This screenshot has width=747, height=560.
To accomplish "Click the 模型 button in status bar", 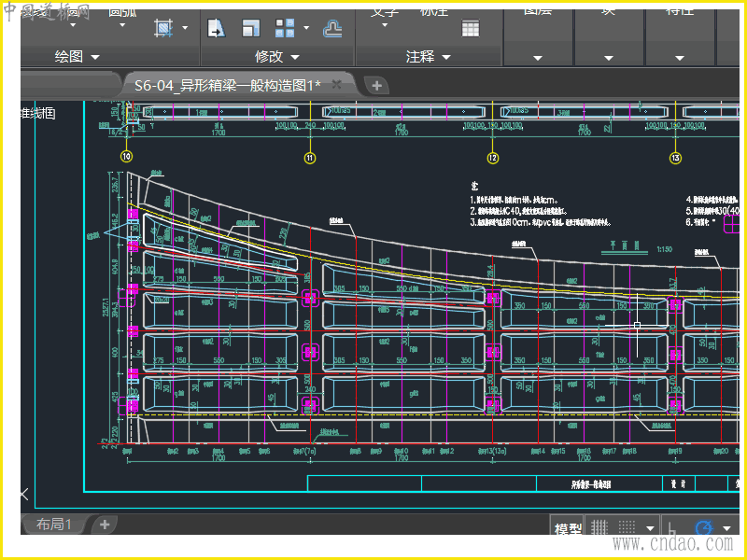I will pos(568,529).
